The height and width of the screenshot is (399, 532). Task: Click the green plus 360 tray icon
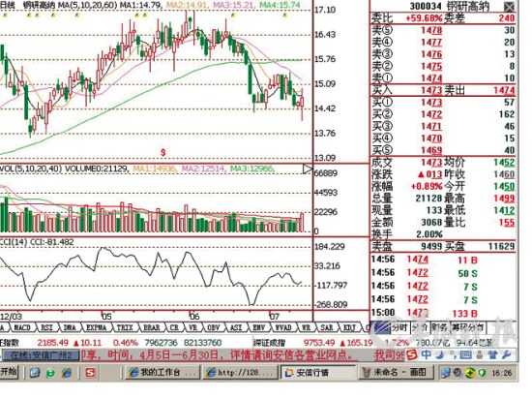point(469,373)
